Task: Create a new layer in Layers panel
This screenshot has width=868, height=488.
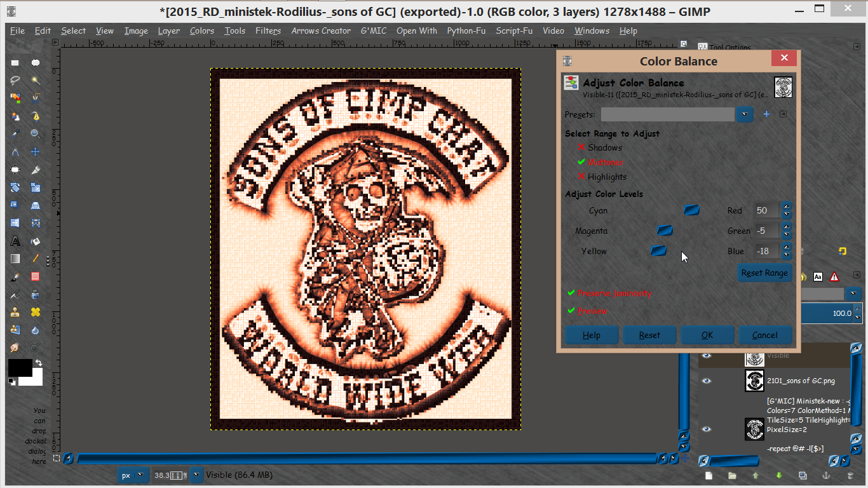Action: coord(709,475)
